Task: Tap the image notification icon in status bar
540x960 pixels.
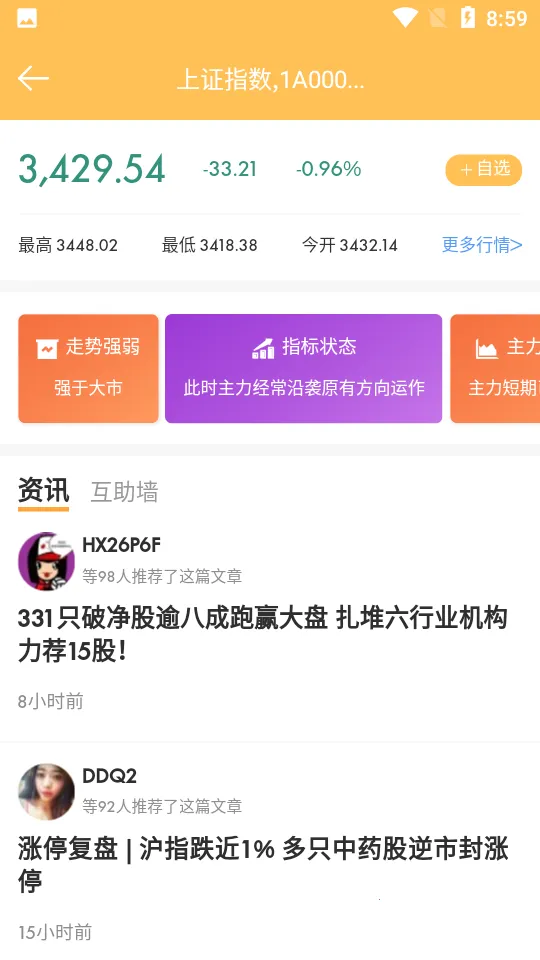Action: (x=27, y=18)
